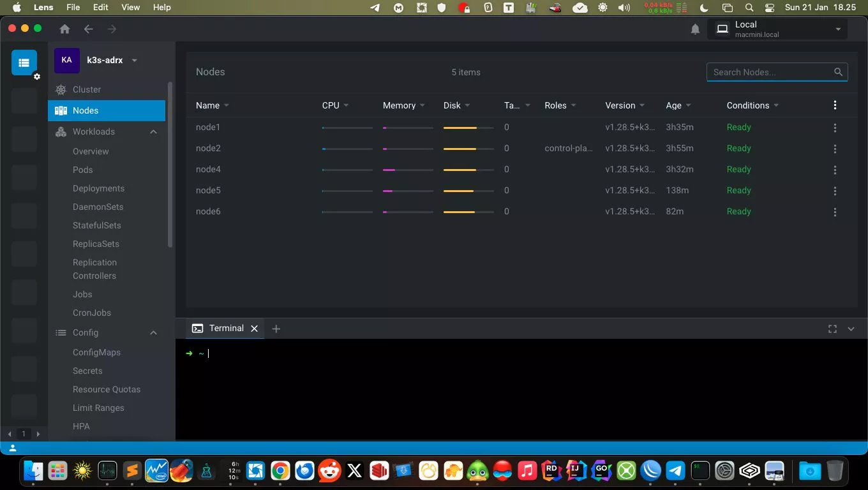Open the column options three-dot menu in header
Screen dimensions: 868x490
pyautogui.click(x=835, y=105)
